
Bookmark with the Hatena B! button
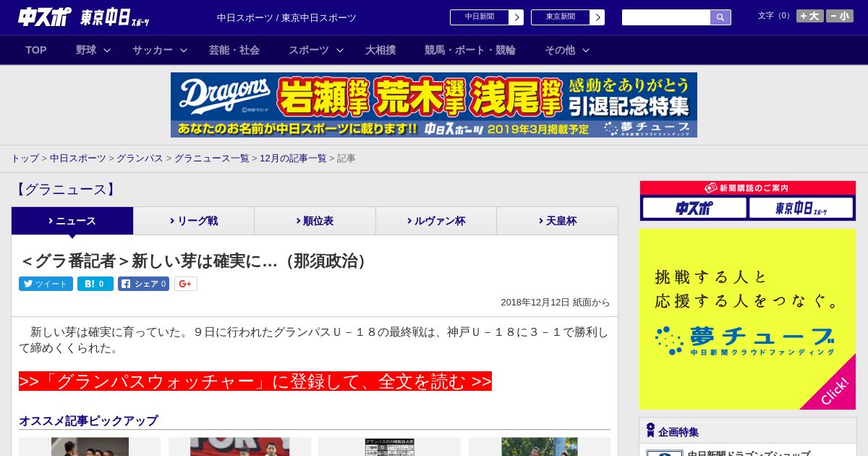(x=95, y=284)
